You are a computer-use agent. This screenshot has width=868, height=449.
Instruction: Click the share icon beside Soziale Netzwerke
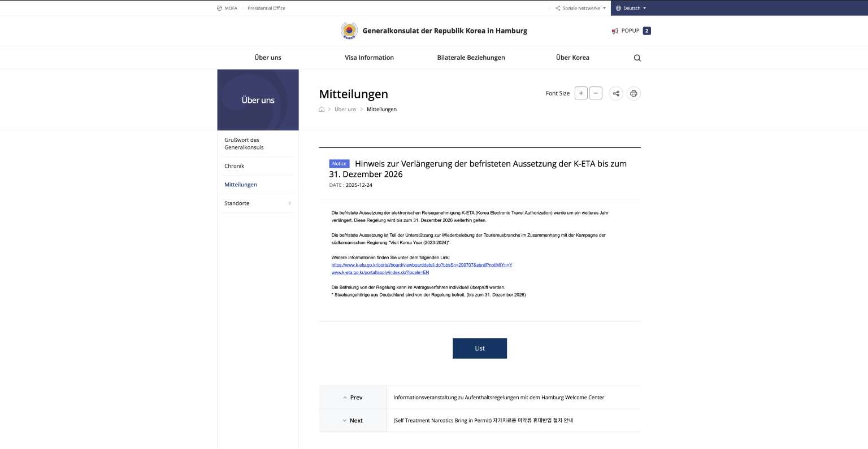(x=558, y=8)
